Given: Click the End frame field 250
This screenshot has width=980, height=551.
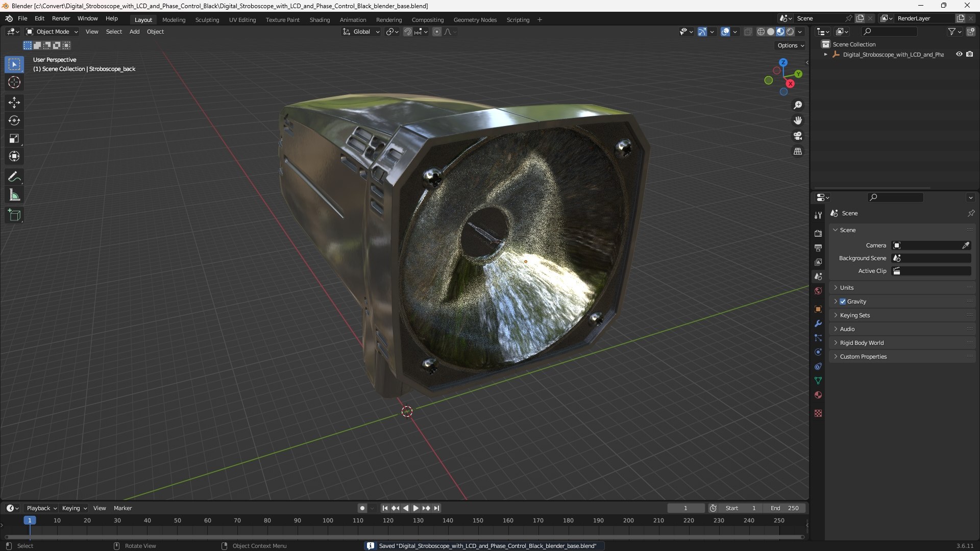Looking at the screenshot, I should pos(785,508).
